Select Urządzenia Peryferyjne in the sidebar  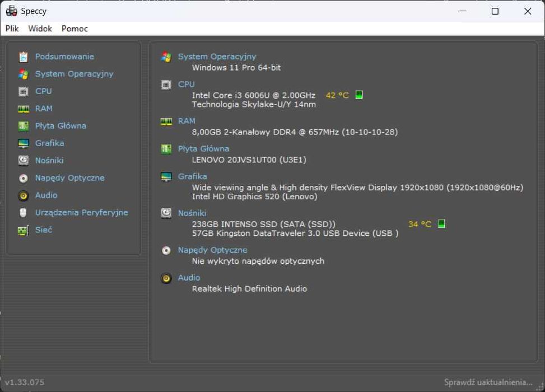pos(82,213)
